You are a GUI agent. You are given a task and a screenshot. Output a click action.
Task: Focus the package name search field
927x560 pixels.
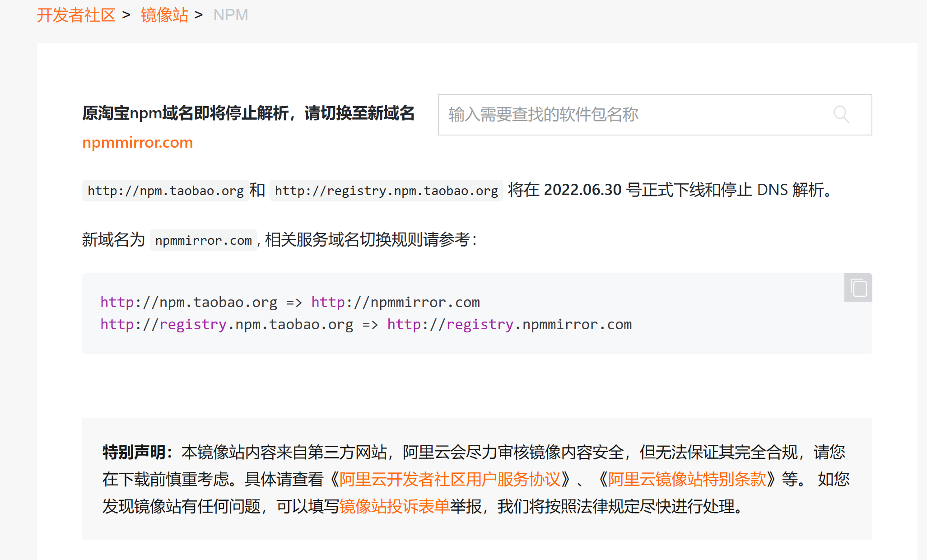(x=655, y=115)
